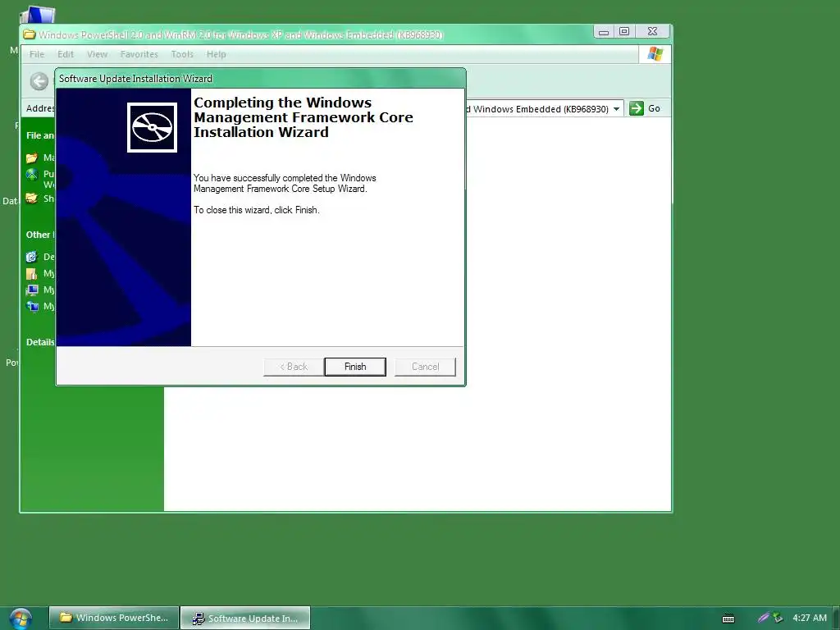
Task: Click the purple pen tray icon
Action: tap(764, 618)
